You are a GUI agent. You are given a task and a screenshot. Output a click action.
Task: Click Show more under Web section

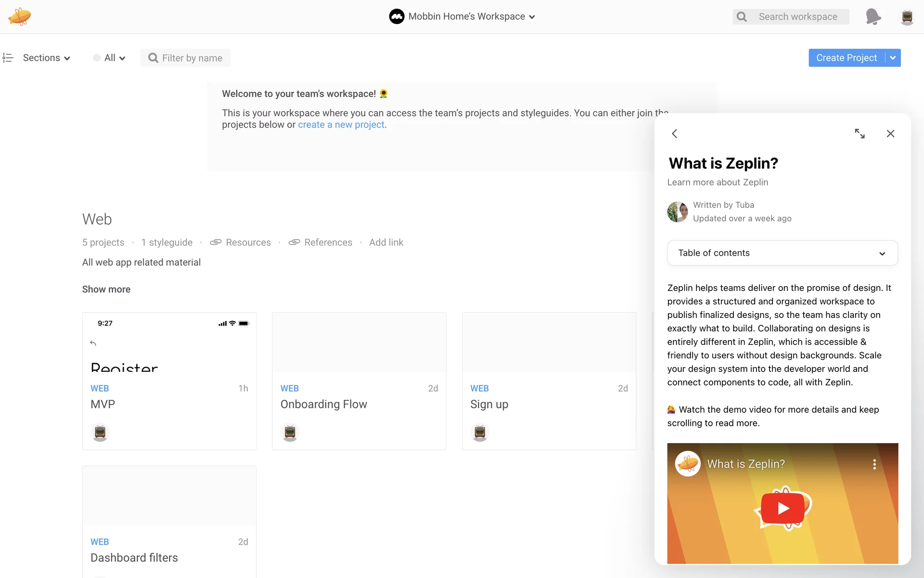pos(106,289)
